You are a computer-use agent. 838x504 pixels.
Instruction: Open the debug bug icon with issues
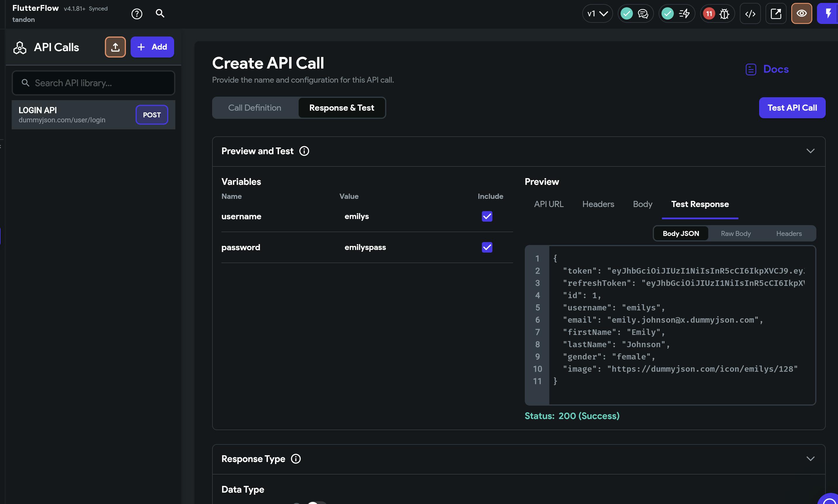(724, 14)
